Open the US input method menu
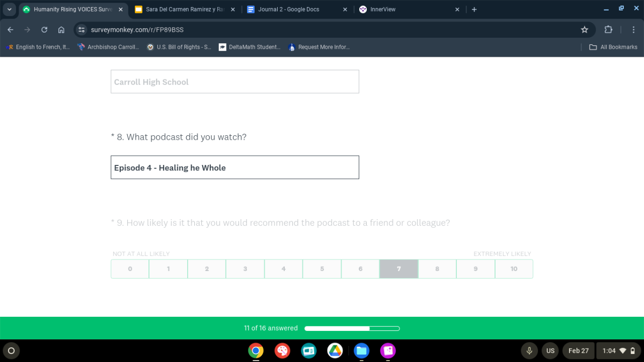 tap(550, 350)
